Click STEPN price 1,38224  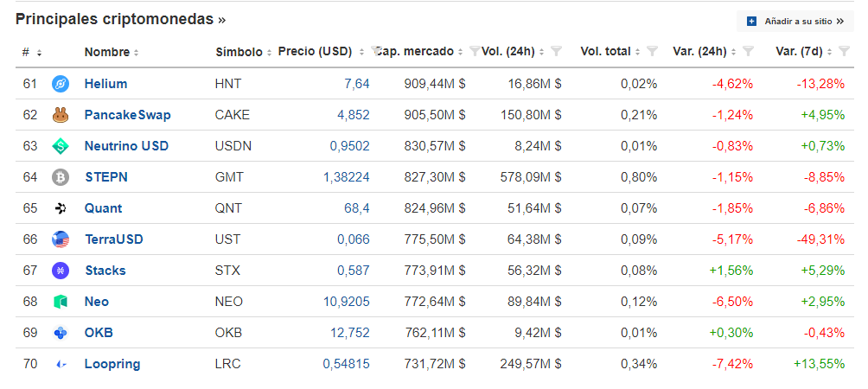pyautogui.click(x=347, y=177)
